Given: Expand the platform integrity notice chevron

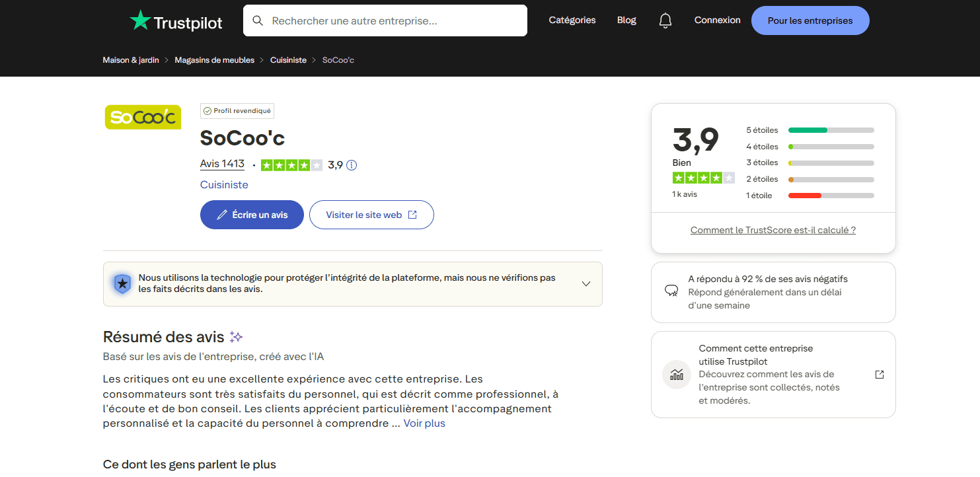Looking at the screenshot, I should click(585, 284).
